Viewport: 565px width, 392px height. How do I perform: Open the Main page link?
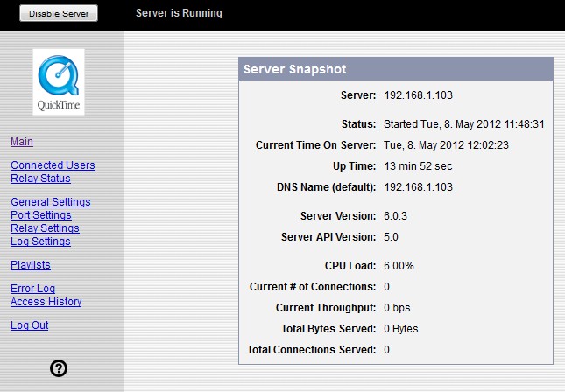point(22,142)
